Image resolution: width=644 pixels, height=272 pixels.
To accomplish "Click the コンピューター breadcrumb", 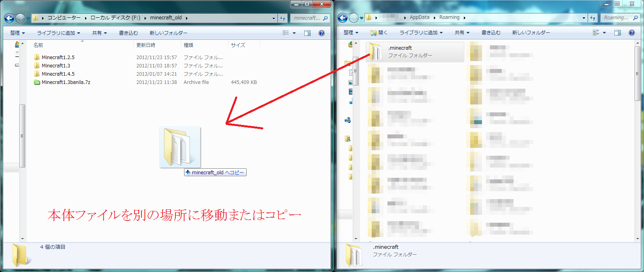I will pyautogui.click(x=64, y=18).
